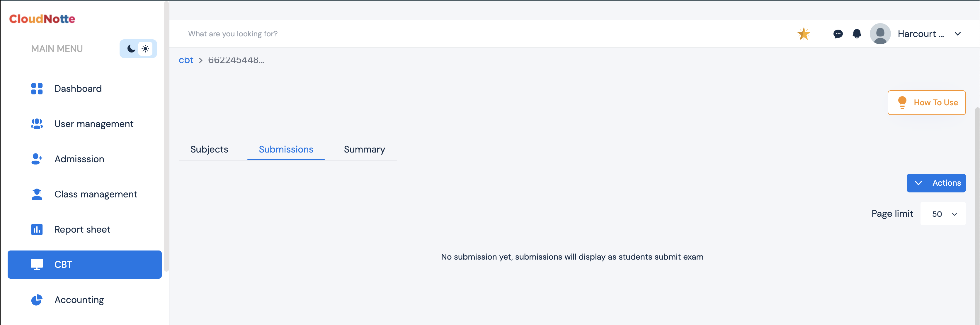
Task: Click the Dashboard grid icon
Action: tap(37, 89)
